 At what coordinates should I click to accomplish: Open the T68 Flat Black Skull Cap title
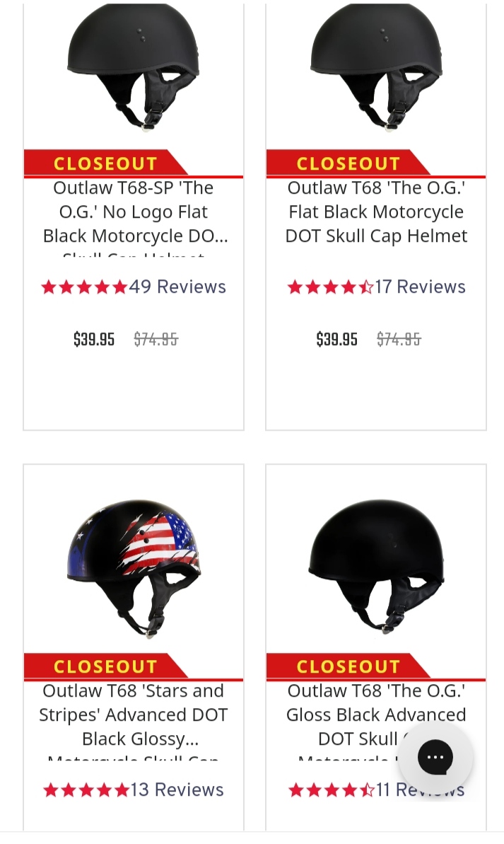[376, 212]
